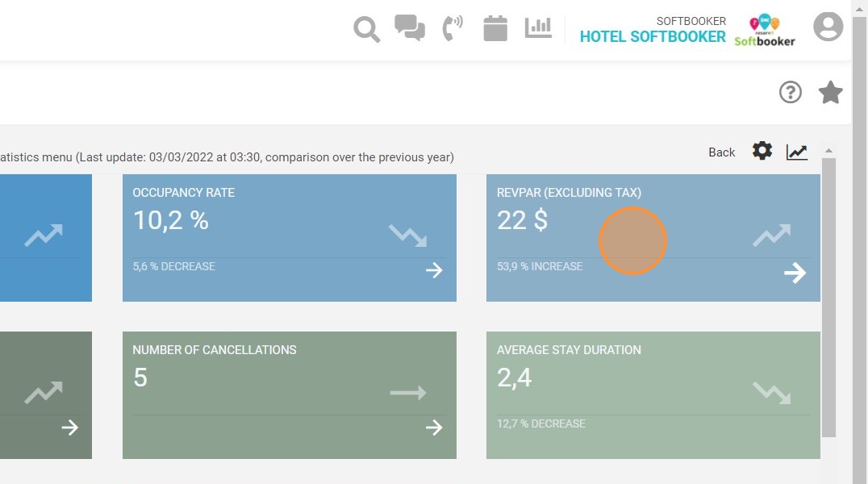Click the 2,4 average stay value
The image size is (868, 484).
(x=515, y=378)
